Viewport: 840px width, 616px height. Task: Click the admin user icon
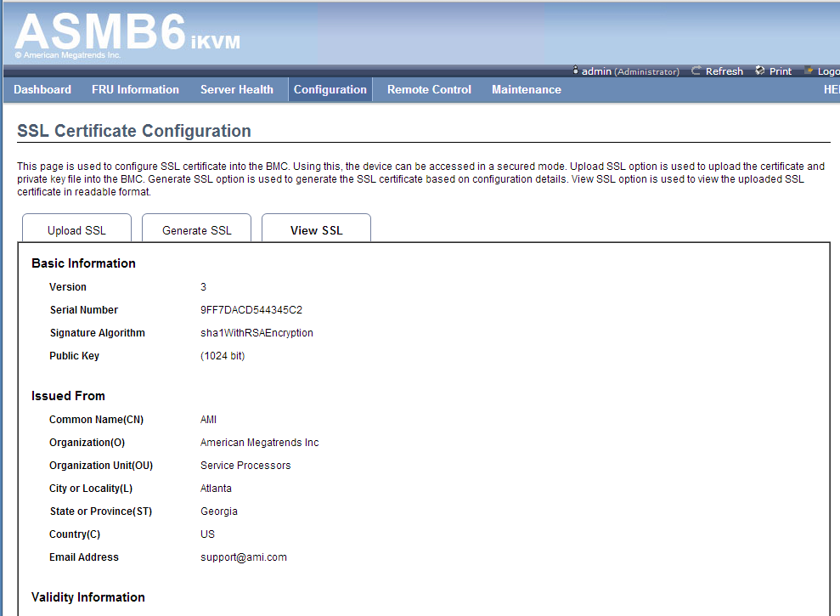click(x=575, y=71)
